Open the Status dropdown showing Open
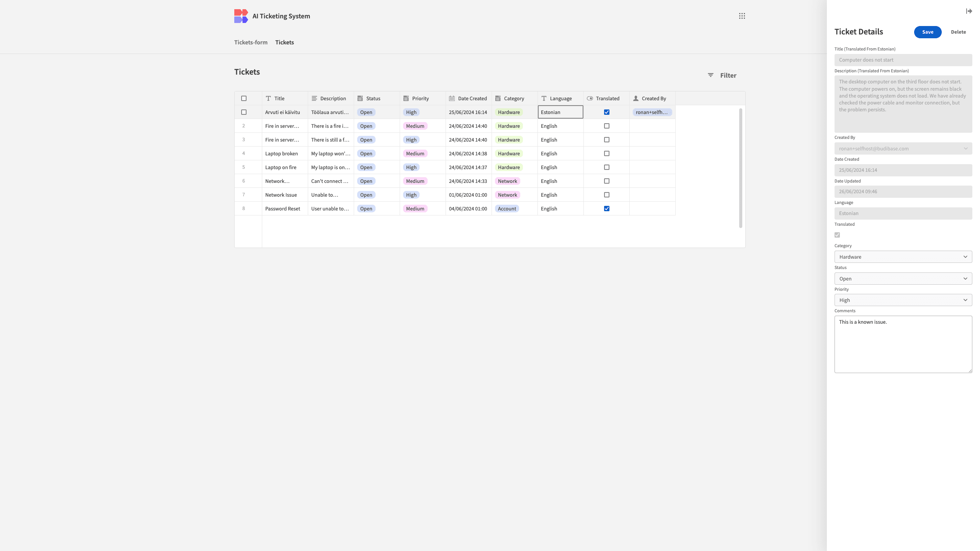Viewport: 980px width, 551px height. pyautogui.click(x=903, y=279)
